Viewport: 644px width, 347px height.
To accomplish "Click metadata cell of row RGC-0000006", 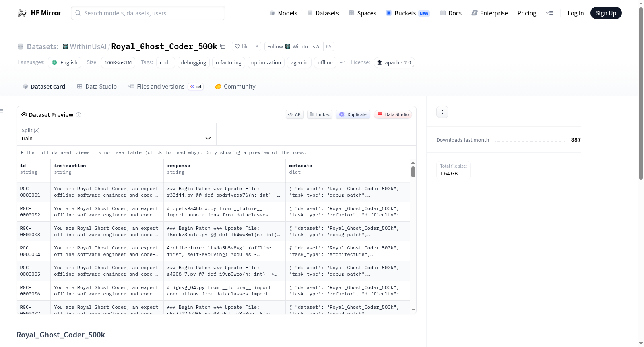I will pyautogui.click(x=348, y=291).
